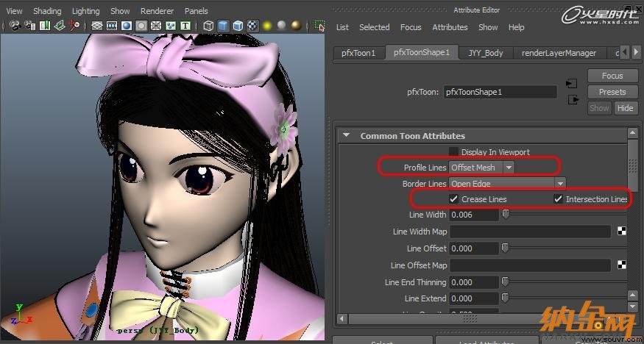Switch to the pfxToon1 tab

[358, 53]
